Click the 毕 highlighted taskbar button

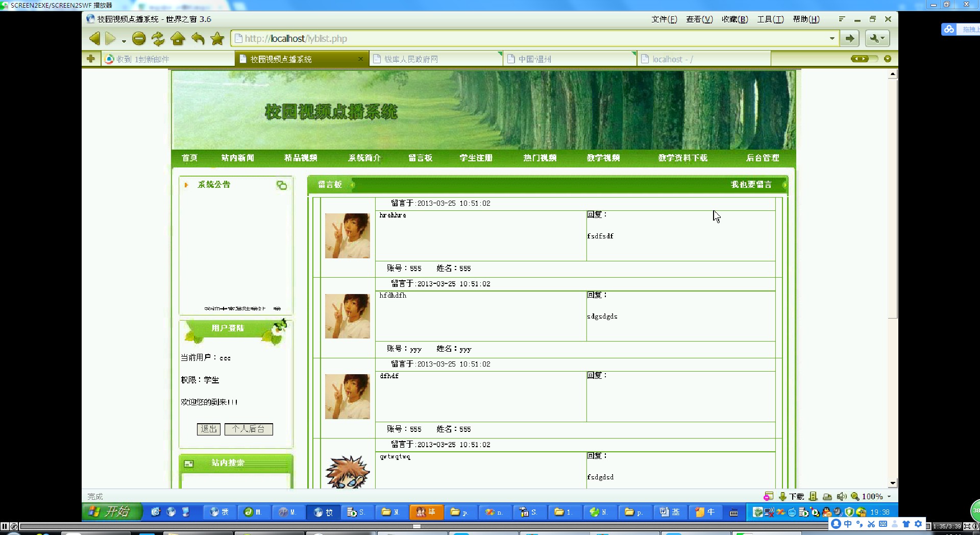[x=426, y=512]
